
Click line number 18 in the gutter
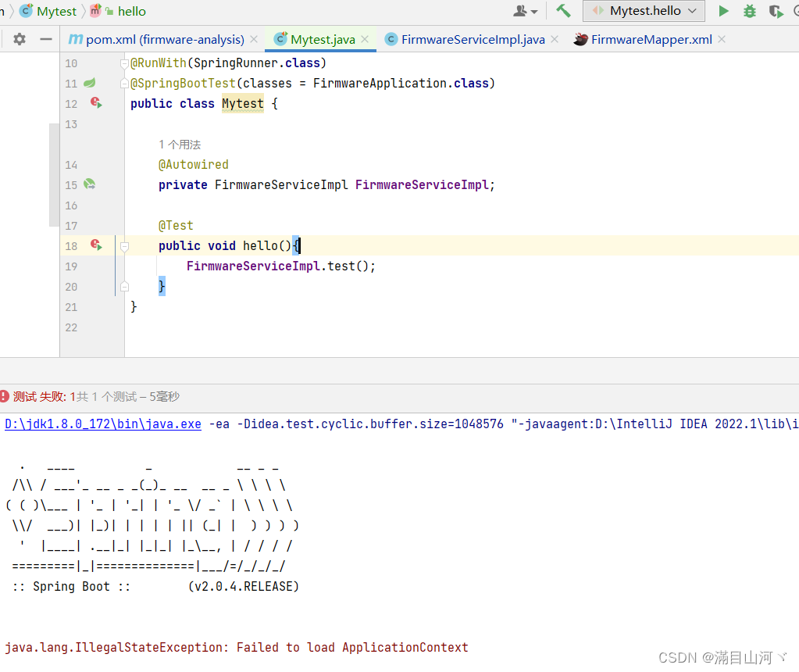click(x=71, y=245)
